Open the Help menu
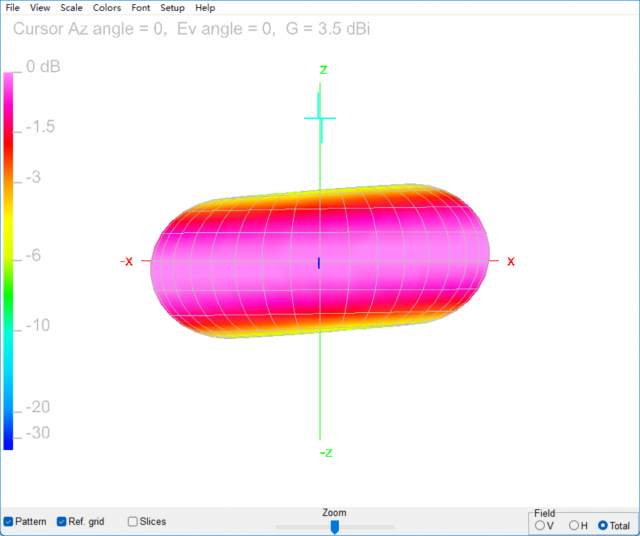 pyautogui.click(x=205, y=8)
